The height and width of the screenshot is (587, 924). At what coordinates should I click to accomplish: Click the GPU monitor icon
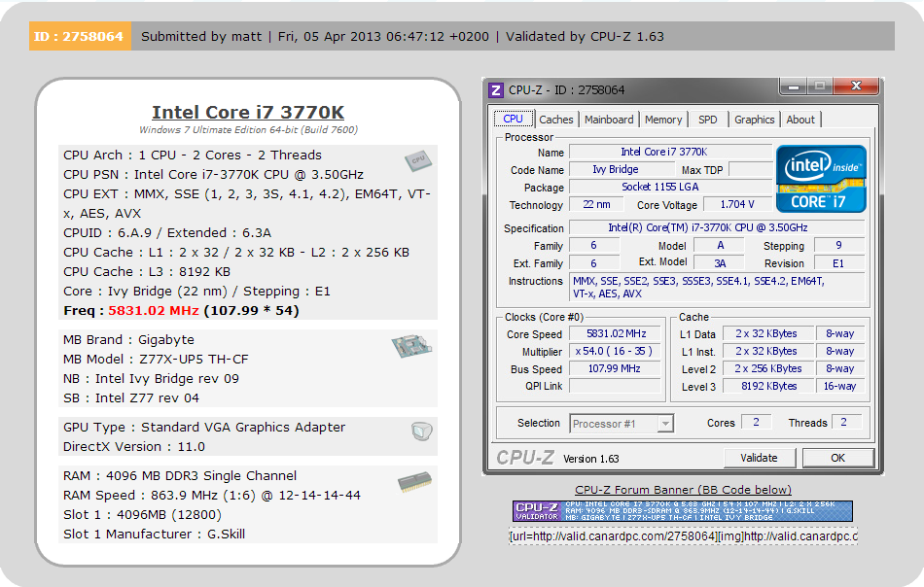421,432
